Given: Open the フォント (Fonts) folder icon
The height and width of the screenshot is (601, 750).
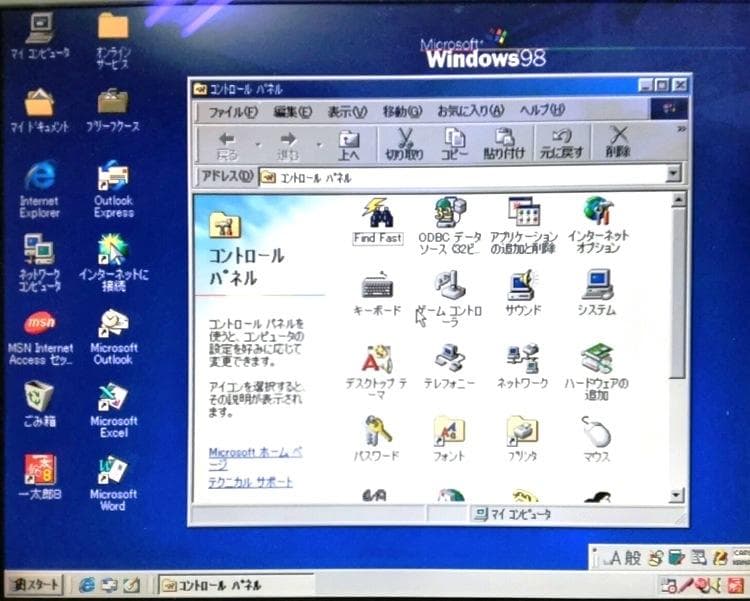Looking at the screenshot, I should coord(449,439).
